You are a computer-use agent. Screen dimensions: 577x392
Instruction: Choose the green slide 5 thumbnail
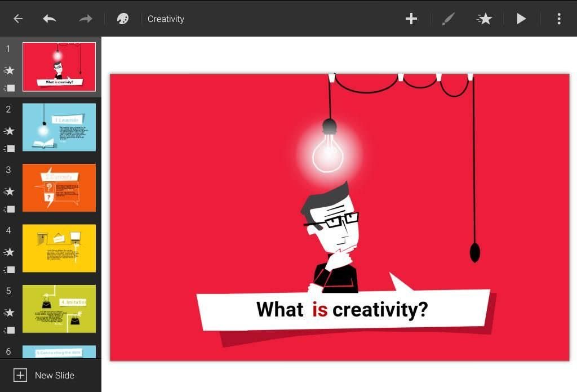coord(59,309)
